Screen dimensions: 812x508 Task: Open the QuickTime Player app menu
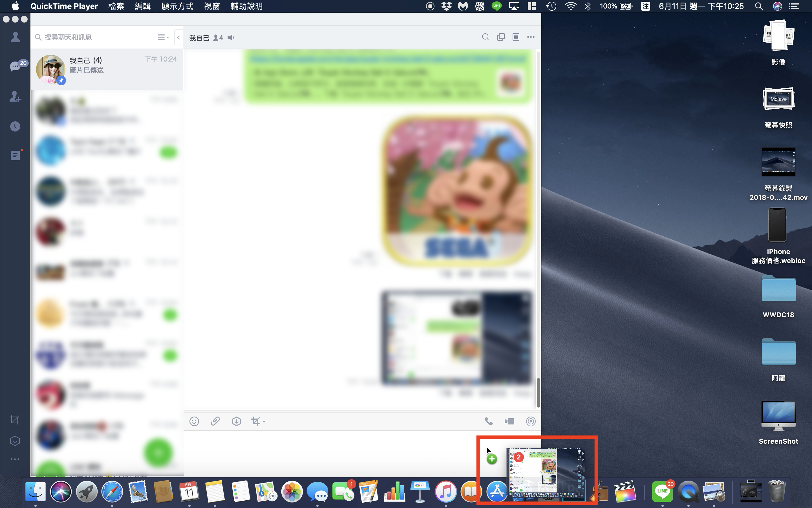pos(64,6)
